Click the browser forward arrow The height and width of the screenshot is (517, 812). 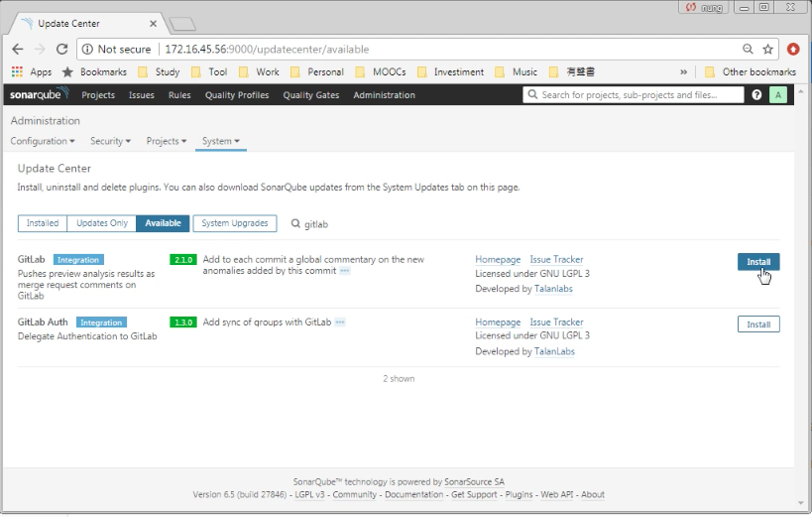(40, 50)
